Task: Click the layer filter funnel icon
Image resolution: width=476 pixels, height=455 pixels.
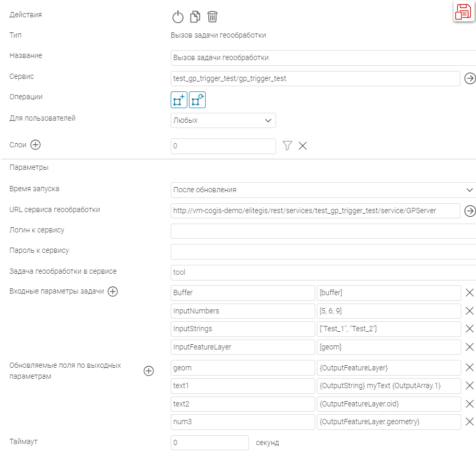Action: point(287,146)
